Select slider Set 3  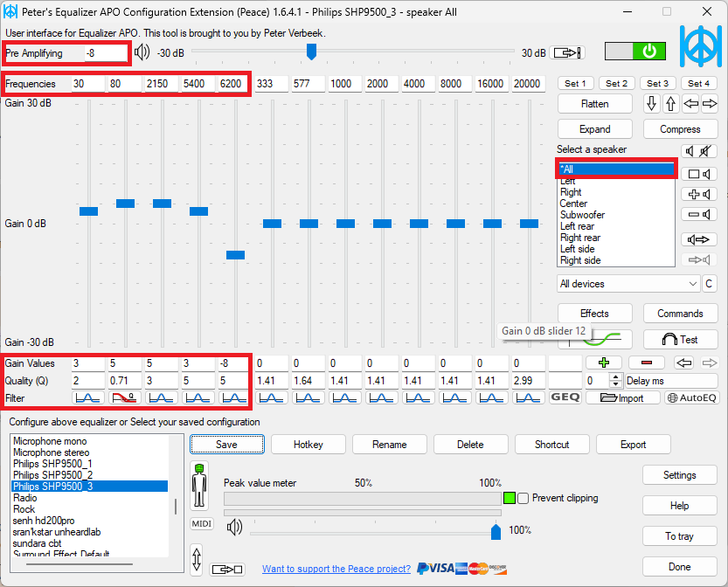coord(657,83)
